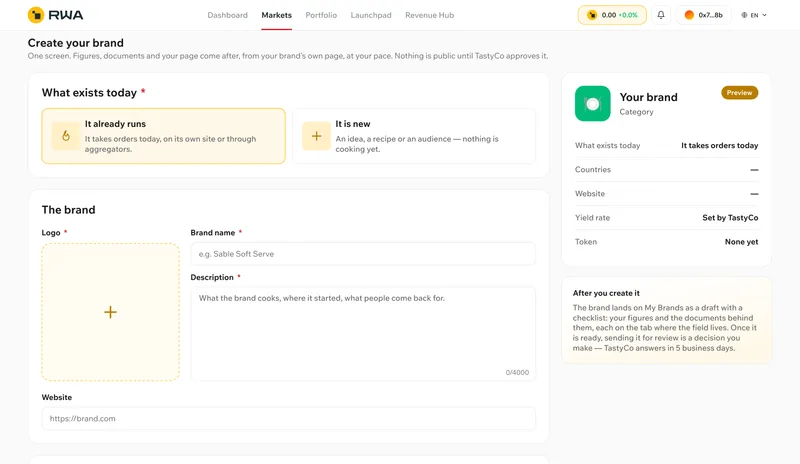Click The brand section heading
The width and height of the screenshot is (800, 464).
coord(68,210)
